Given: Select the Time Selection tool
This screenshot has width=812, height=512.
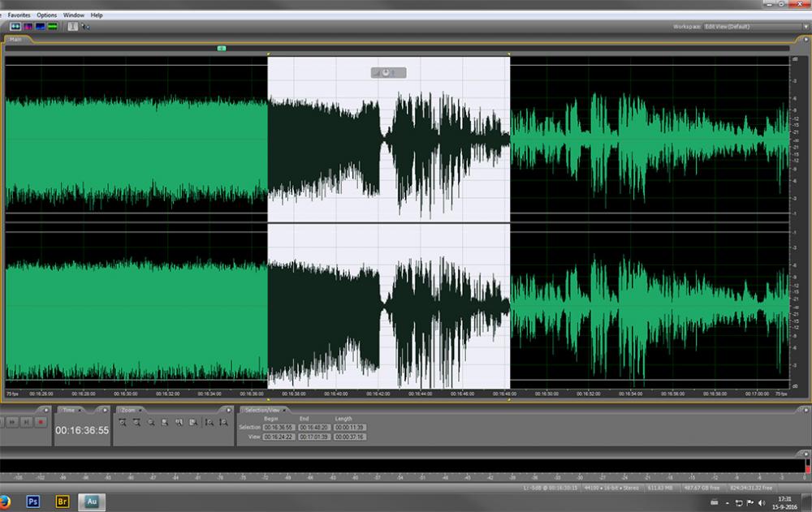Looking at the screenshot, I should point(72,27).
